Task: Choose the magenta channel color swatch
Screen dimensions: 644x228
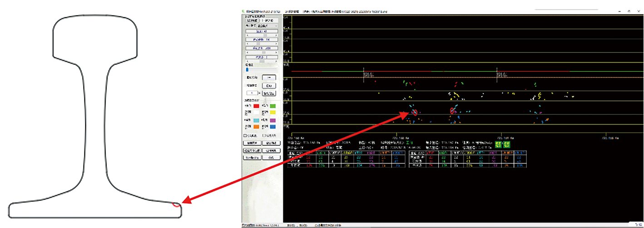Action: [273, 120]
